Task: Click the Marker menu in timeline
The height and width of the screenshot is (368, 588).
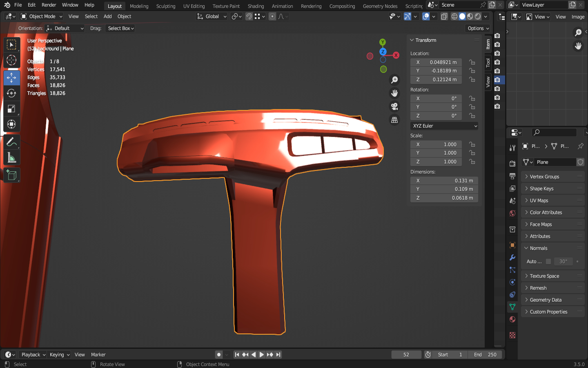Action: coord(98,355)
